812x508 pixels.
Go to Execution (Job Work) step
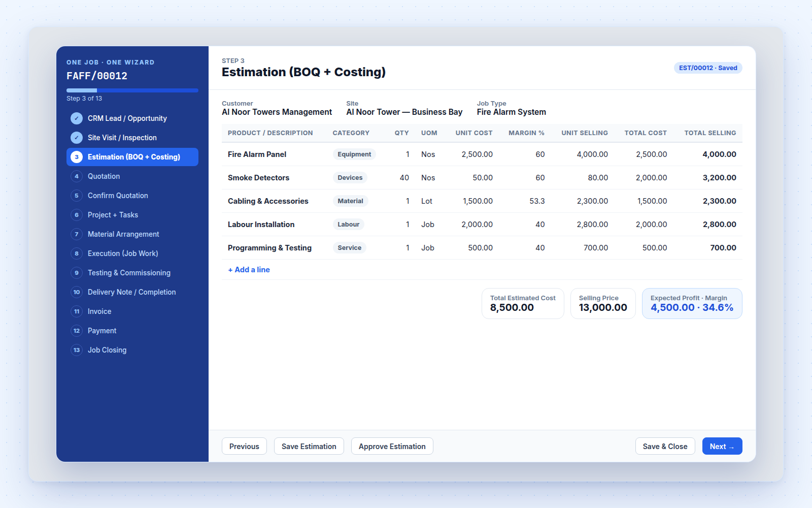(132, 253)
